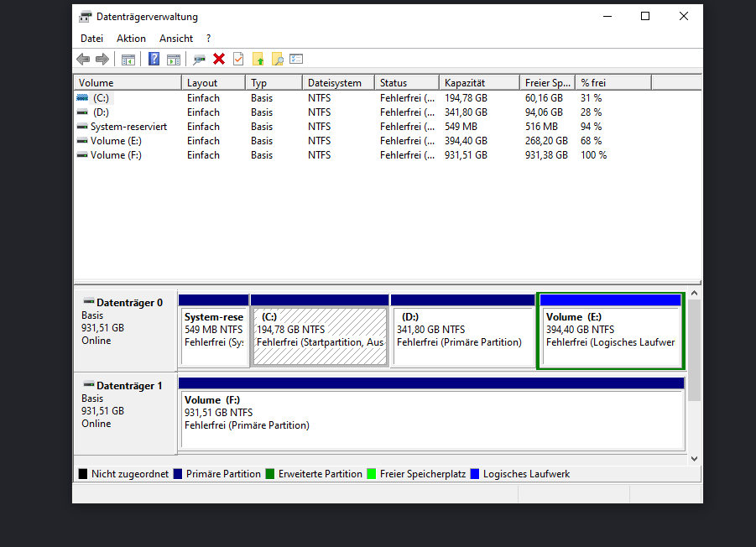Select the (D:) 341,80 GB partition block
This screenshot has height=547, width=756.
pyautogui.click(x=463, y=331)
